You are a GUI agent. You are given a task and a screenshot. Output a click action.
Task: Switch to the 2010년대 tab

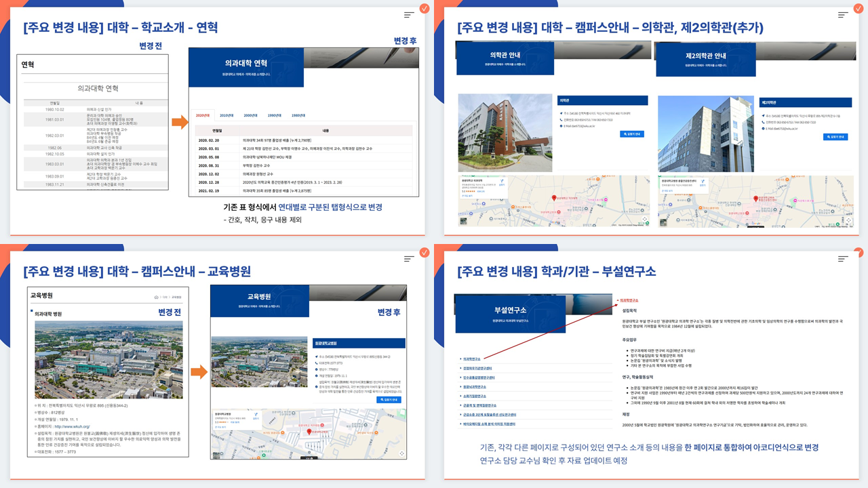(x=226, y=115)
